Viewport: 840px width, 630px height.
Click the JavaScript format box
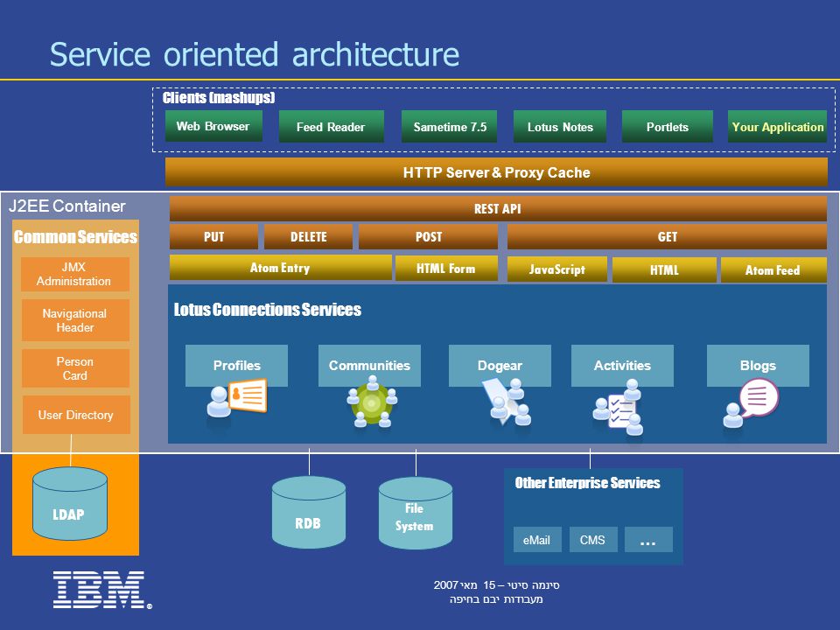click(557, 269)
